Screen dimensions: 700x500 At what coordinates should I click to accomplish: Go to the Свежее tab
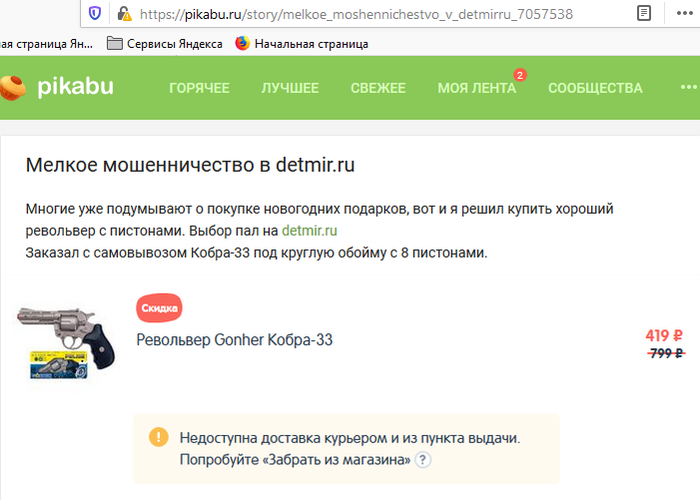point(378,88)
